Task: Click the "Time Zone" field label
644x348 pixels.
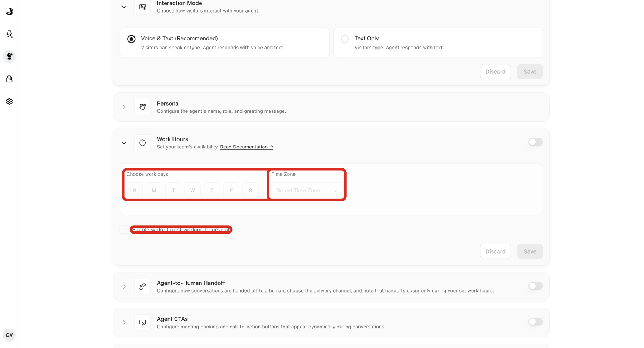Action: coord(283,174)
